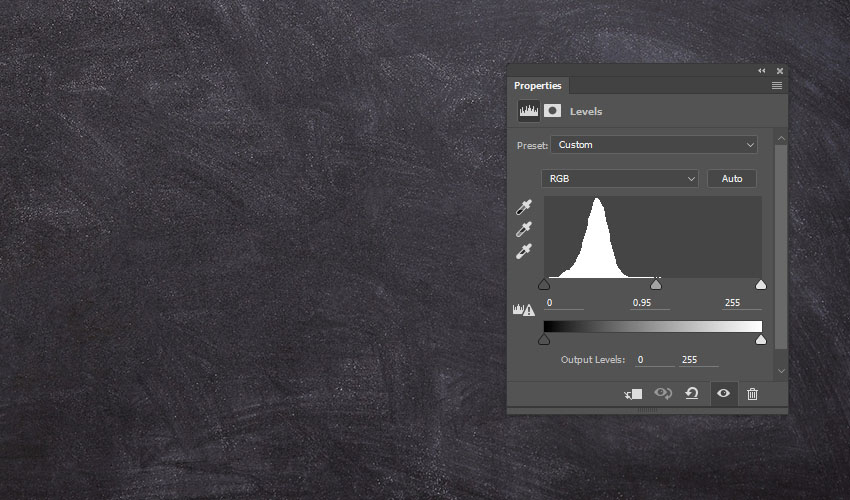
Task: Open the RGB channel dropdown
Action: [620, 178]
